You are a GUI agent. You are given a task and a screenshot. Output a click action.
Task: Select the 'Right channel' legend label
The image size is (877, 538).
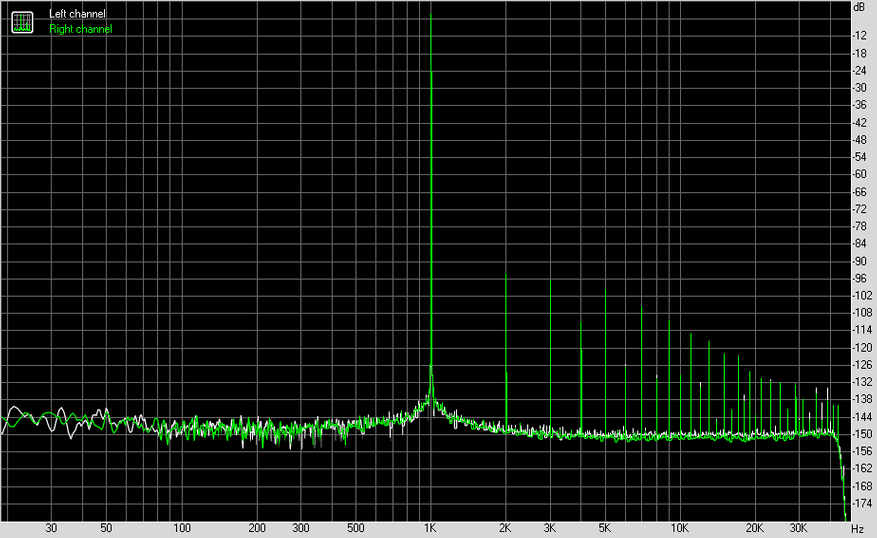click(81, 29)
